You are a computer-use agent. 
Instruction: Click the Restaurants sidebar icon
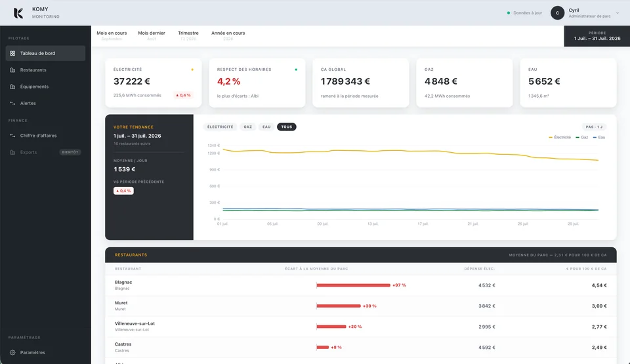[x=12, y=70]
